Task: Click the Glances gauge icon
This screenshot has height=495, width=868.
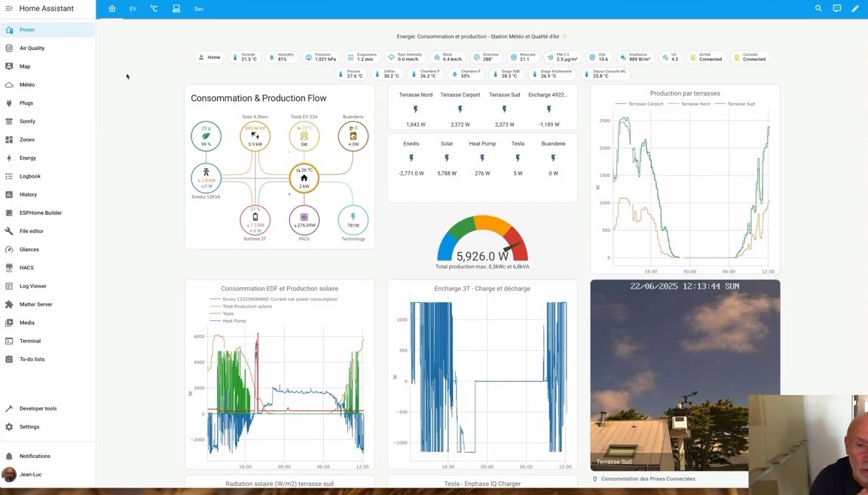Action: click(9, 249)
